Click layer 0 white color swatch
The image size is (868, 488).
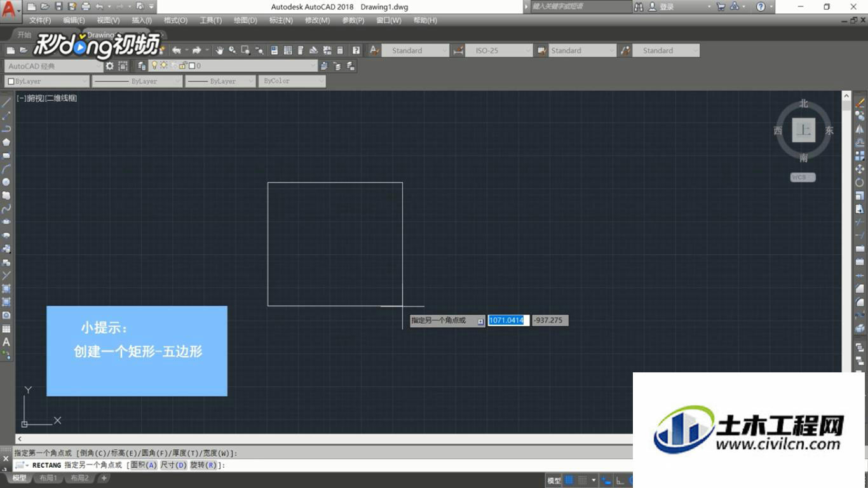(x=191, y=65)
